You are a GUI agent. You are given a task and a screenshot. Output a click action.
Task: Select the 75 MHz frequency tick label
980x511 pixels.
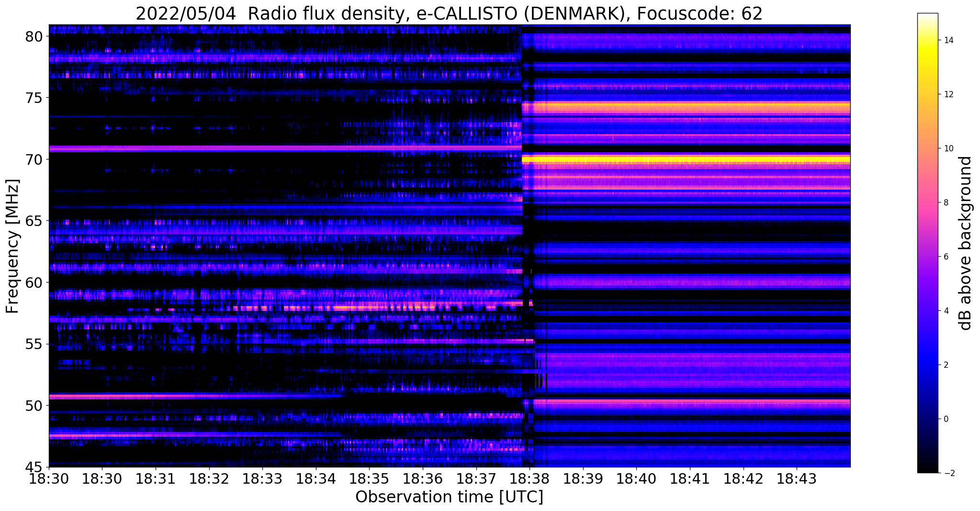(34, 98)
